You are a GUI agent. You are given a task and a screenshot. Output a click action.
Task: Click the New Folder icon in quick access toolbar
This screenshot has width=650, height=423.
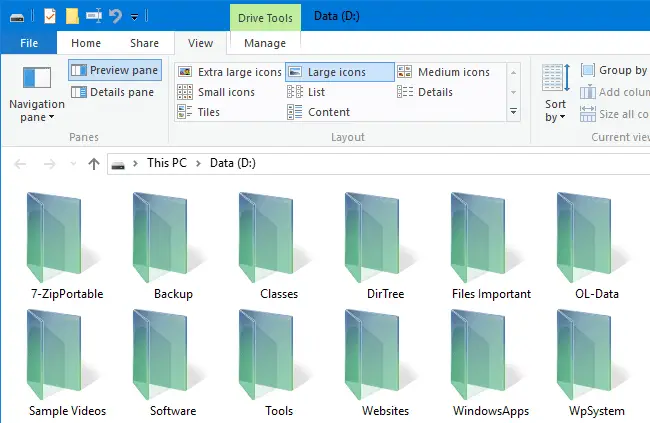point(72,17)
